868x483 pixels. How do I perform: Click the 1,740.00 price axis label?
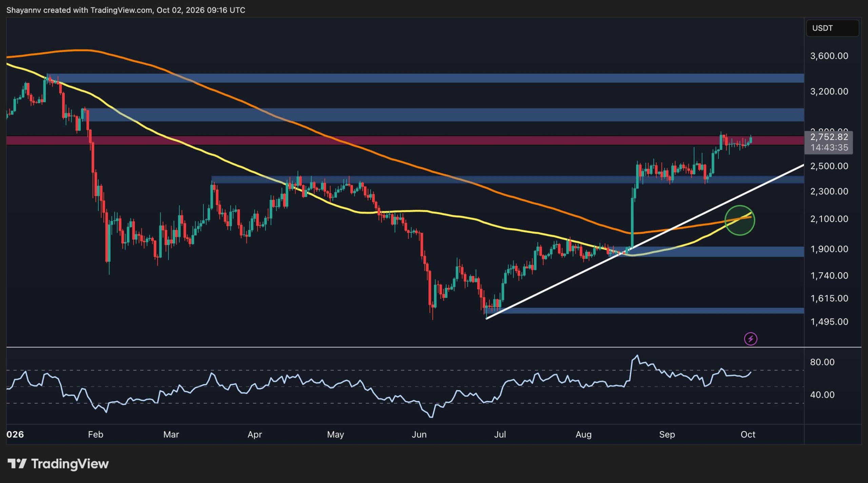(829, 276)
